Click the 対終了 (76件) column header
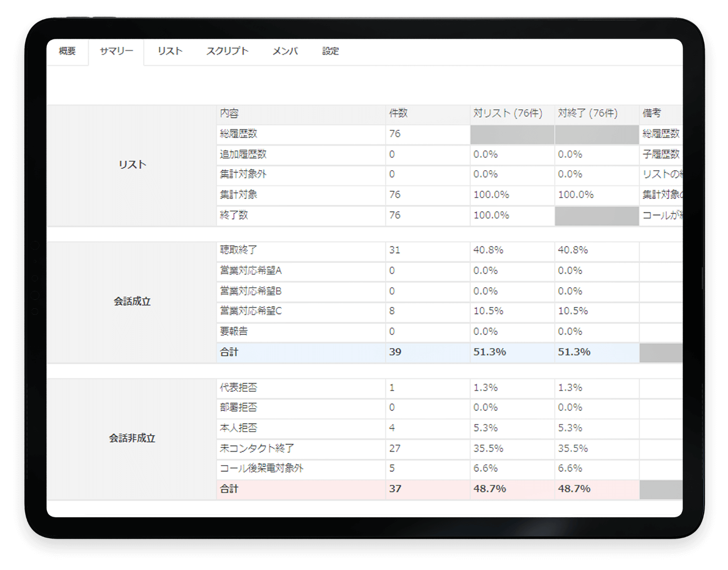 588,113
